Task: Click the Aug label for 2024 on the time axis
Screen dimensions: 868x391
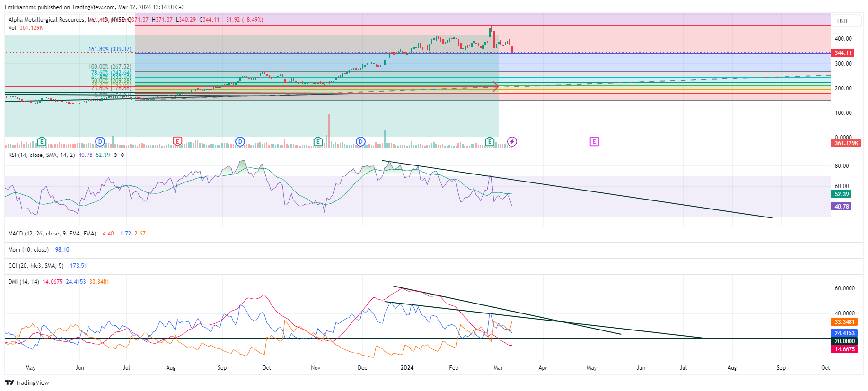Action: (732, 368)
